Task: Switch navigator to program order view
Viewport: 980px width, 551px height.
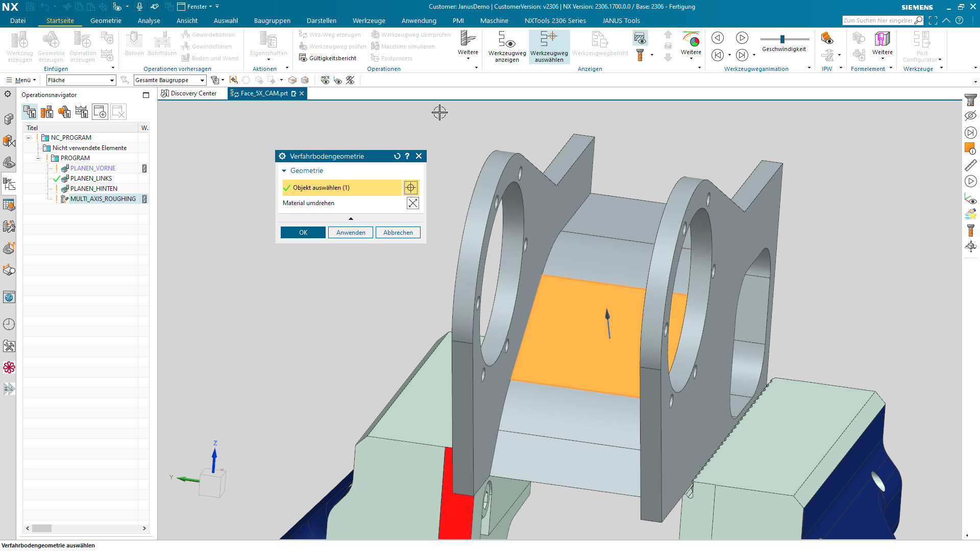Action: click(30, 112)
